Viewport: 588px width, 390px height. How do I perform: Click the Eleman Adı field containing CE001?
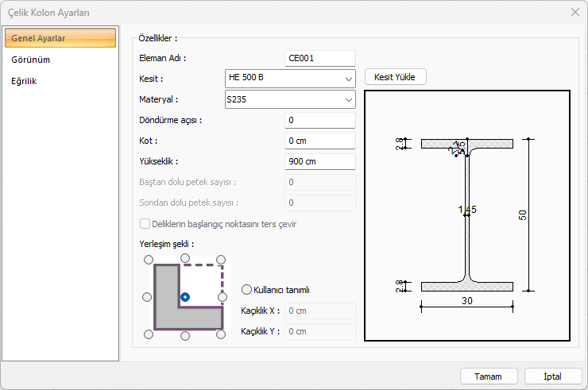(x=319, y=57)
